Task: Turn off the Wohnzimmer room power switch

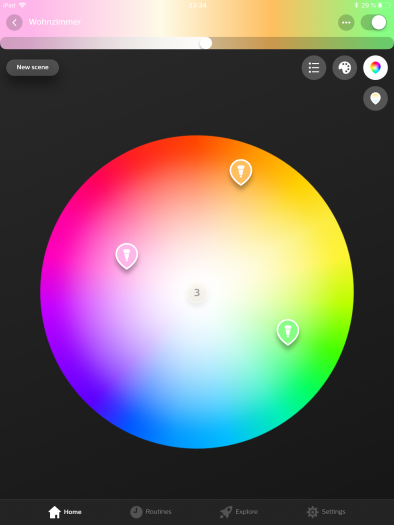Action: pyautogui.click(x=374, y=22)
